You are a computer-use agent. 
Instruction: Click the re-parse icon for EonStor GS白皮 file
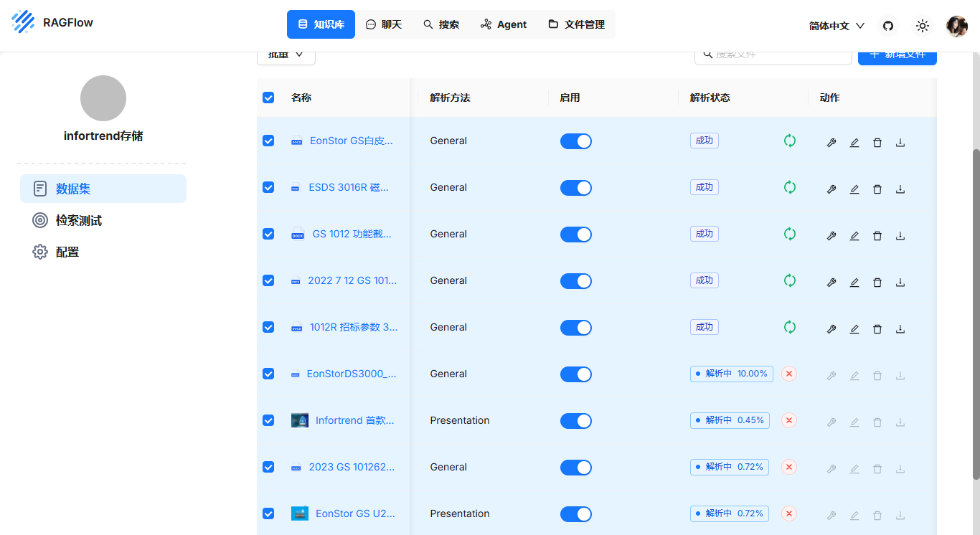[x=789, y=141]
